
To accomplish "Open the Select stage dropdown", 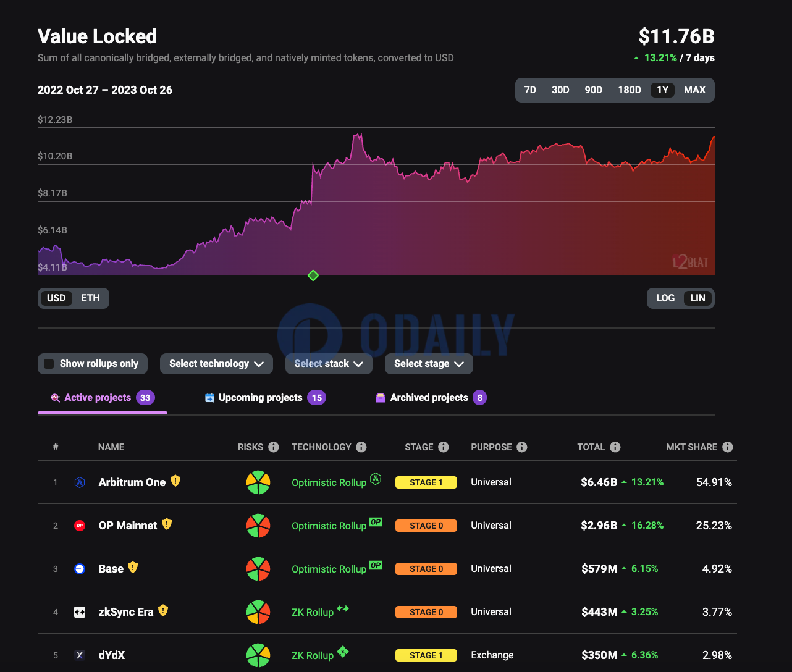I will pos(429,364).
